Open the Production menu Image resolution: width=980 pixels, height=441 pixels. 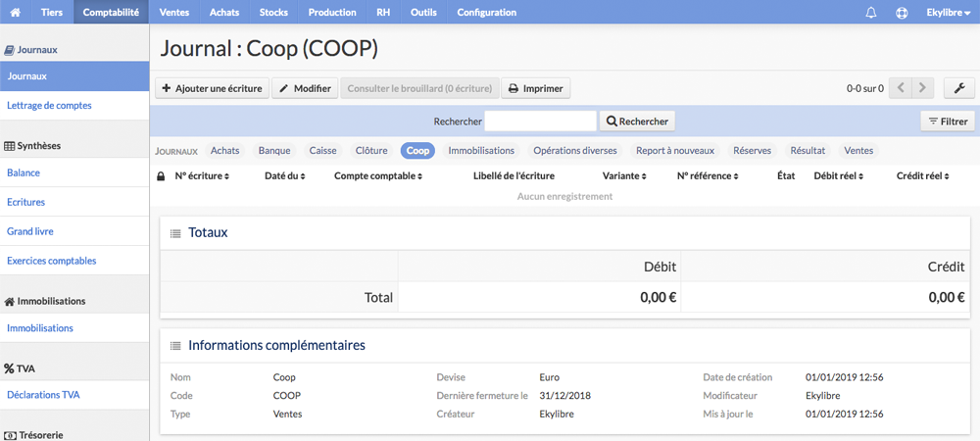[x=332, y=12]
